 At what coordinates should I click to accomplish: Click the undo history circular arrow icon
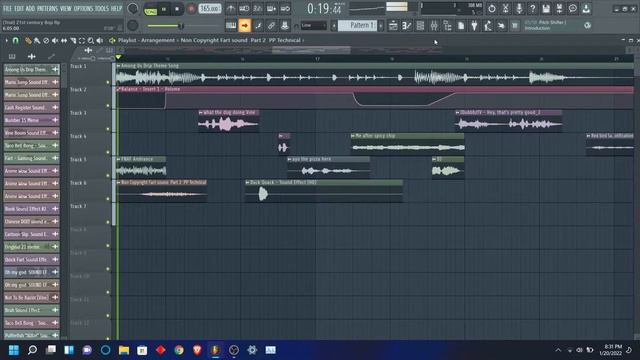click(x=492, y=9)
